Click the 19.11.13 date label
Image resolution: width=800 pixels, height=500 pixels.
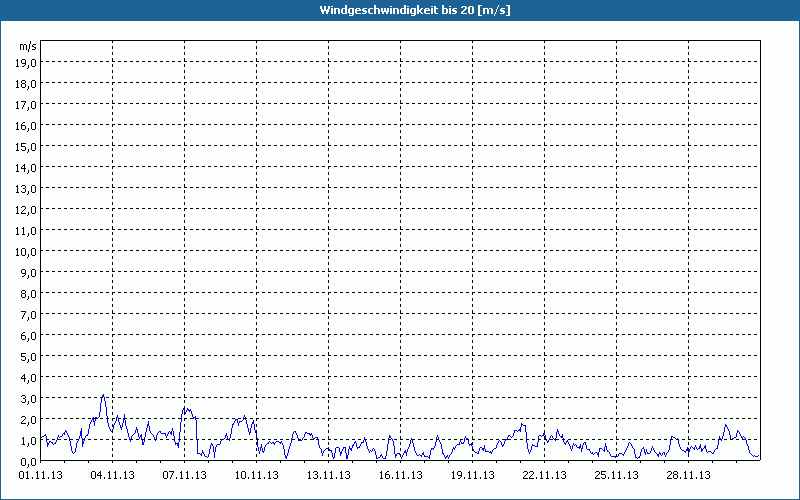(472, 476)
